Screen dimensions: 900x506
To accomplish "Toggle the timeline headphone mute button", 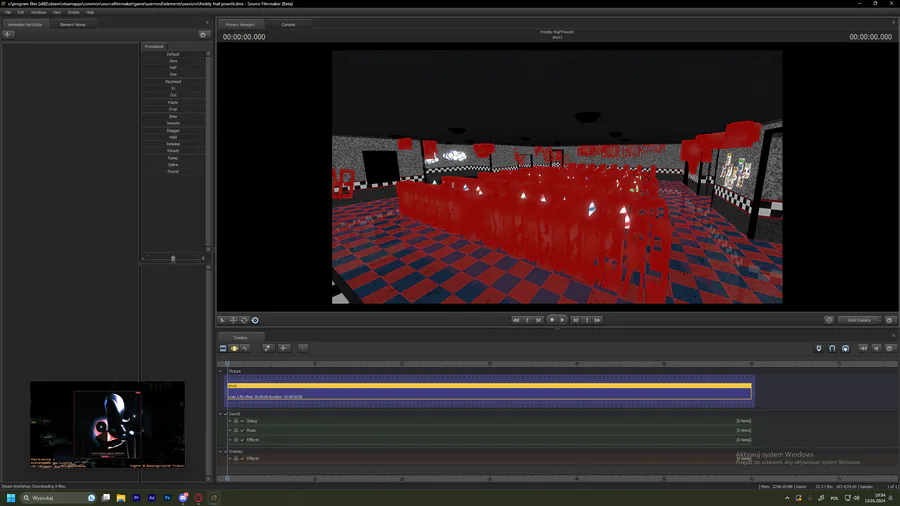I will (x=845, y=348).
